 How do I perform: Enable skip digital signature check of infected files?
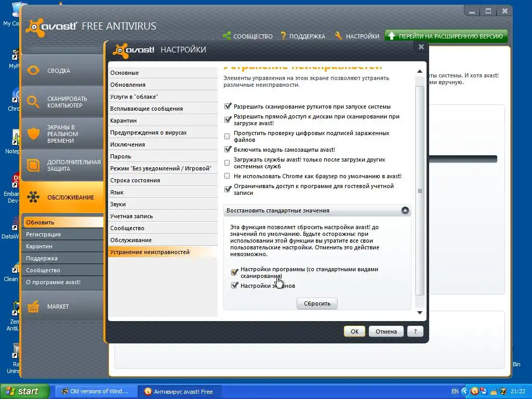pos(227,137)
